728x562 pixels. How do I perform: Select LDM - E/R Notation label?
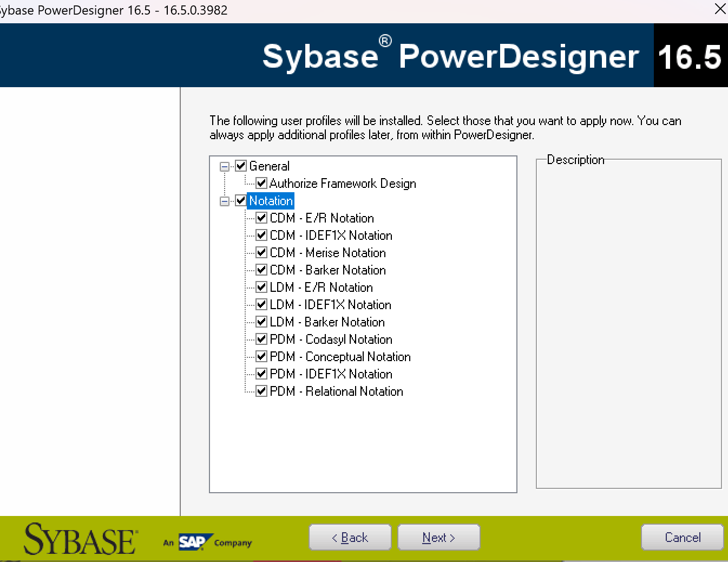pos(322,287)
